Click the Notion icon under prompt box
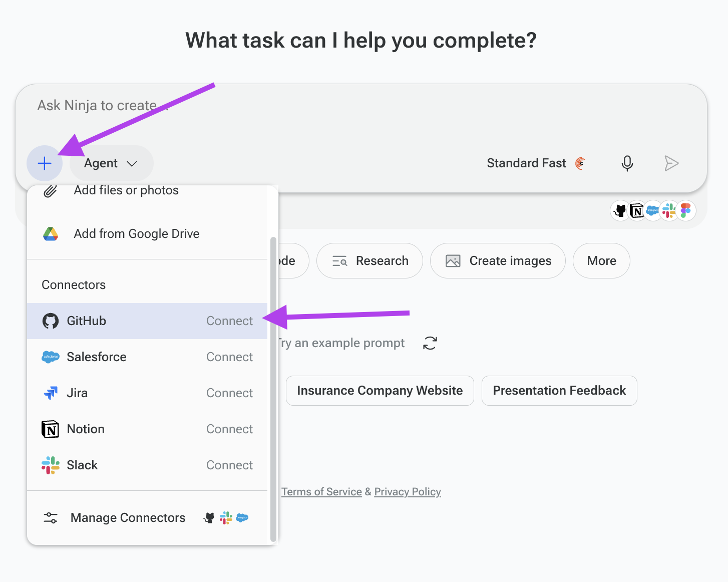The height and width of the screenshot is (582, 728). [x=637, y=211]
